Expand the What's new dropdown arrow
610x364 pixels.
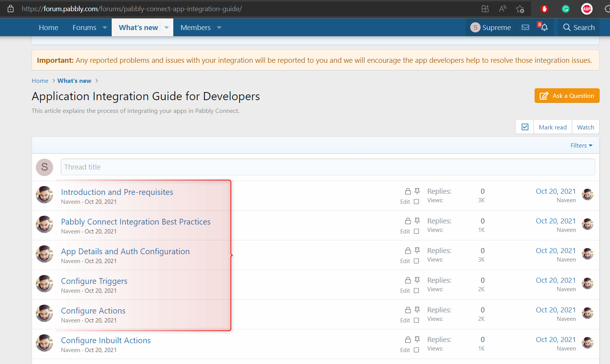(167, 28)
